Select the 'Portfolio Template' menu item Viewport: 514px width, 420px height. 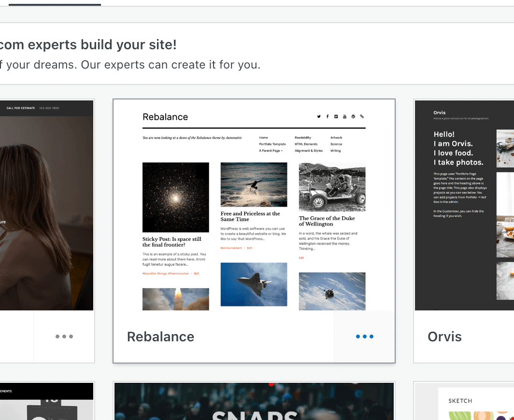[x=272, y=144]
